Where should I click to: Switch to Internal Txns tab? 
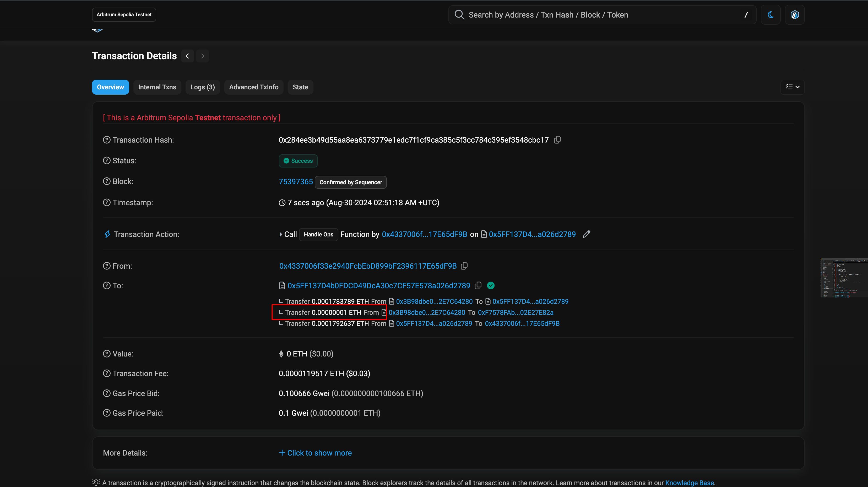coord(157,87)
